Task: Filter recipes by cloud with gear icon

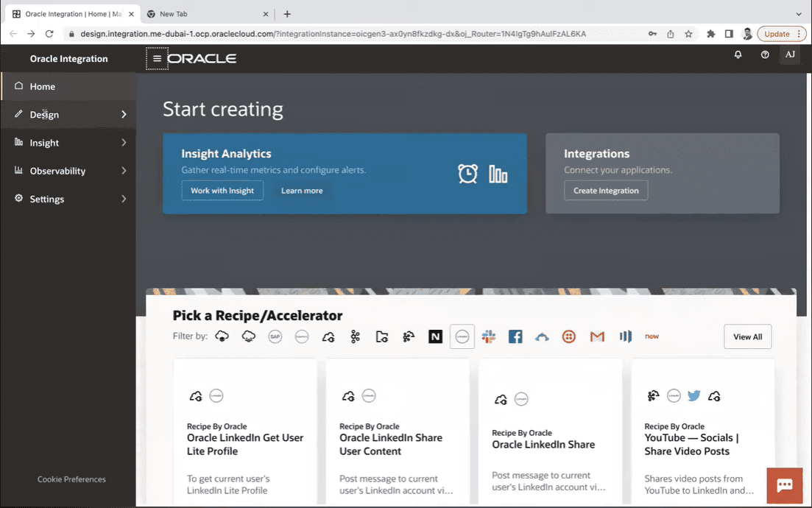Action: click(x=328, y=337)
